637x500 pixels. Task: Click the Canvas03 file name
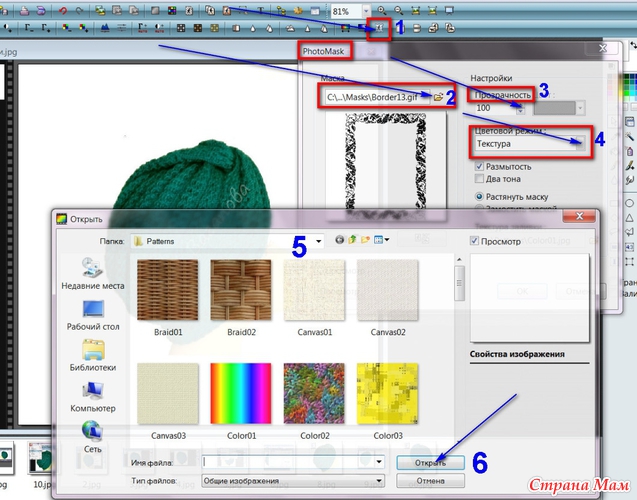click(x=168, y=436)
